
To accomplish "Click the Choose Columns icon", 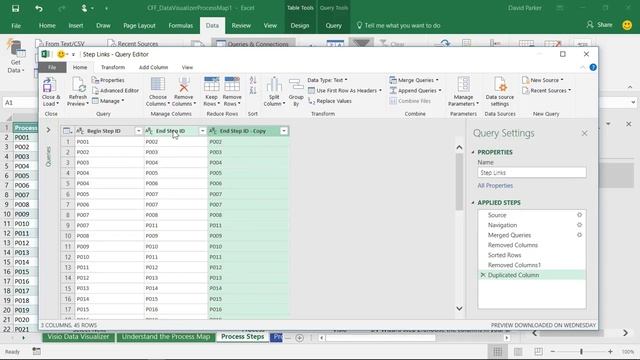I will click(158, 84).
